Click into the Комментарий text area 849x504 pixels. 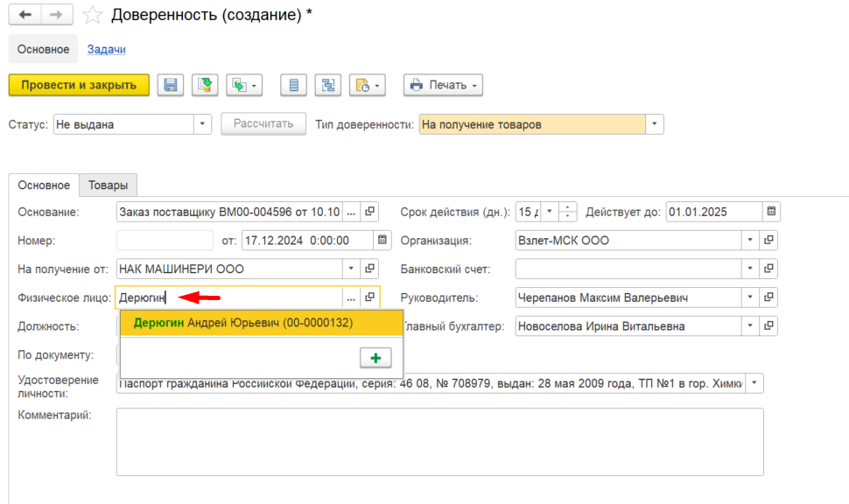[x=439, y=442]
